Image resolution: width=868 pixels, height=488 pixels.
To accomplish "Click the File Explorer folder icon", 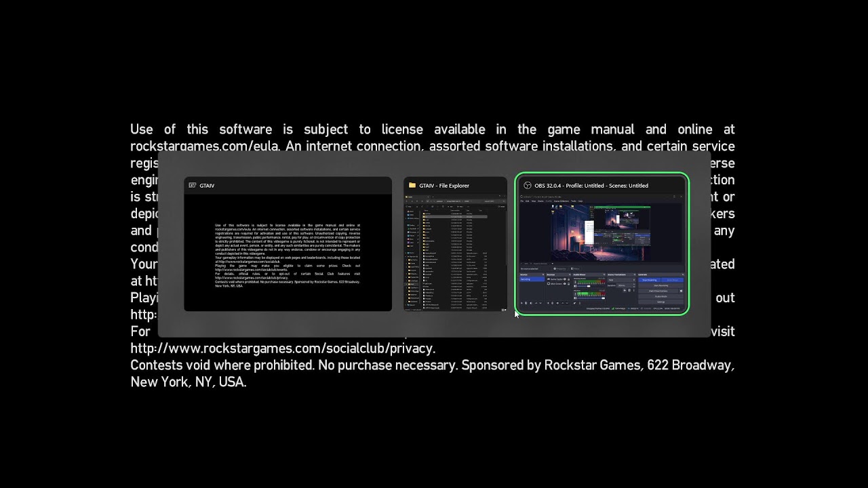I will tap(412, 185).
